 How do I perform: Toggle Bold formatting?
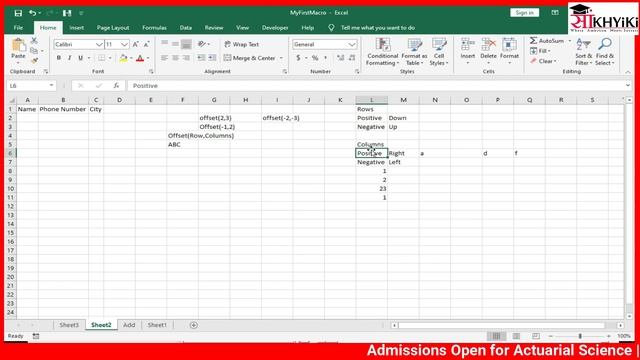pyautogui.click(x=59, y=58)
